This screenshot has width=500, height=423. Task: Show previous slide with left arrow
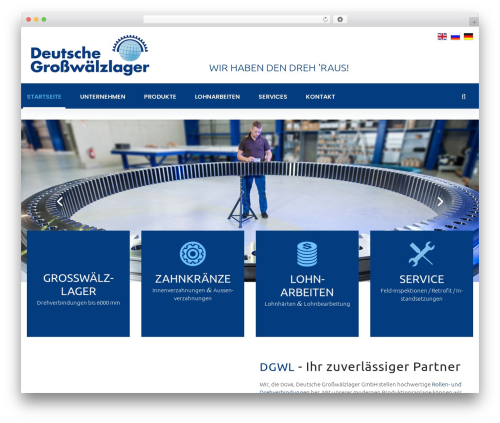60,202
